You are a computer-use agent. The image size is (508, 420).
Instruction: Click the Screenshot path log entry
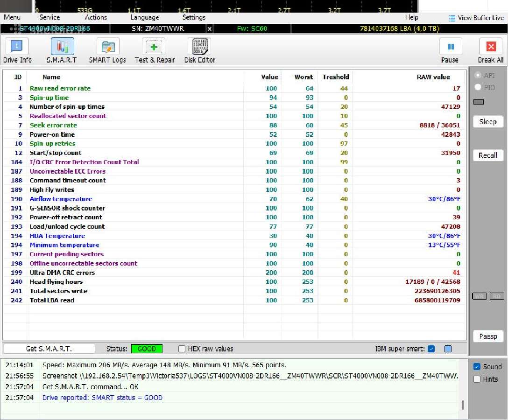coord(250,376)
